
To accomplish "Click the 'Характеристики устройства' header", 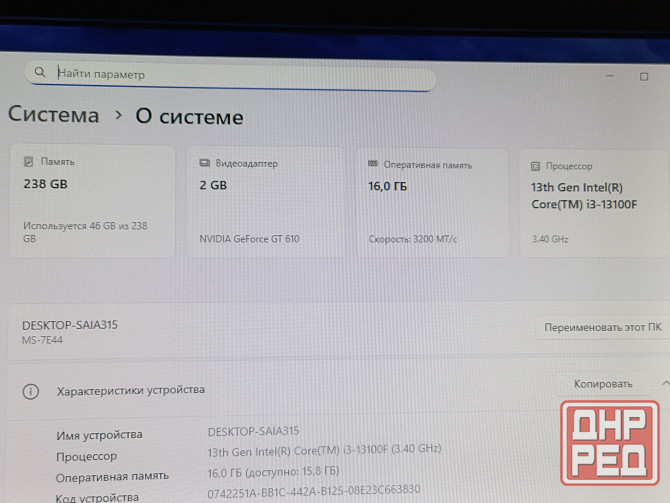I will [x=131, y=390].
